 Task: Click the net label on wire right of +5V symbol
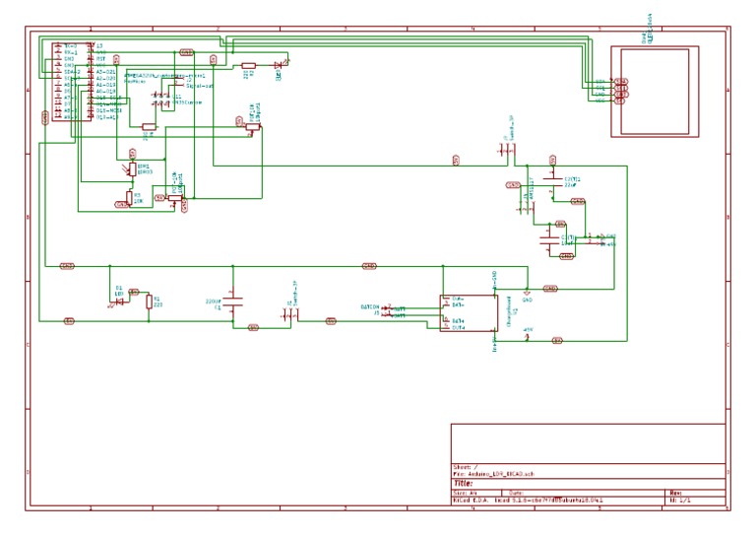click(x=557, y=341)
